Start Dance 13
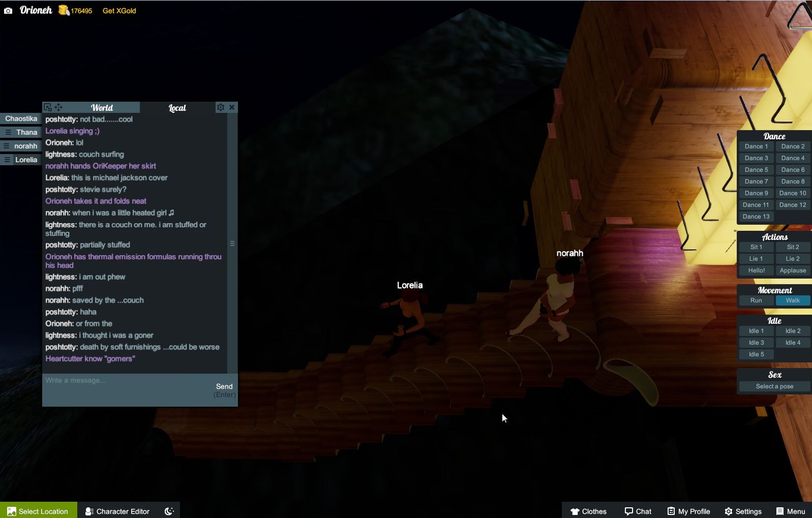The width and height of the screenshot is (812, 518). (x=756, y=217)
